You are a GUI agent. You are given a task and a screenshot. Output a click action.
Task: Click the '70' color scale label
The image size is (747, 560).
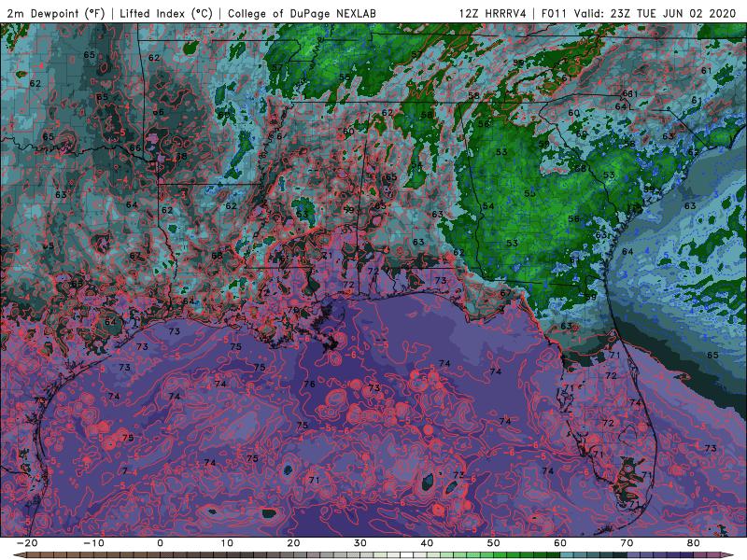coord(627,543)
